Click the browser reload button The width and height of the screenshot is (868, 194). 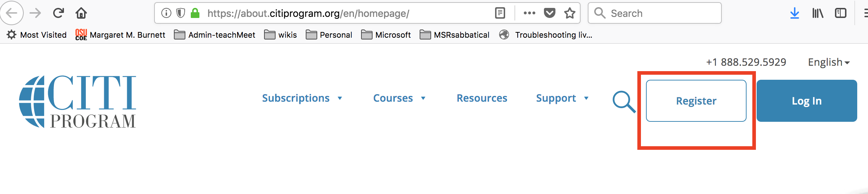pyautogui.click(x=58, y=13)
